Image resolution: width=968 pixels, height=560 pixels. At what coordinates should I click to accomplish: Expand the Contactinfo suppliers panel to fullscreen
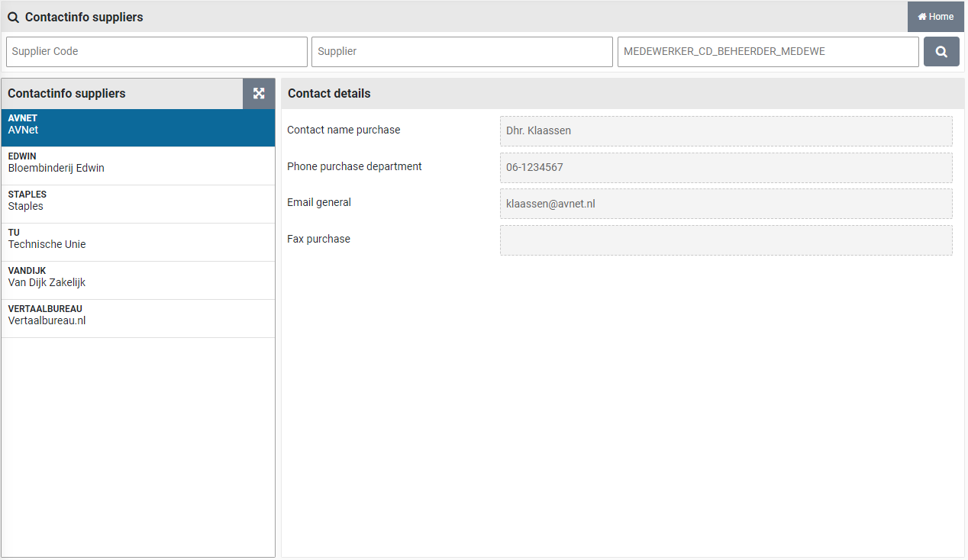click(x=259, y=93)
